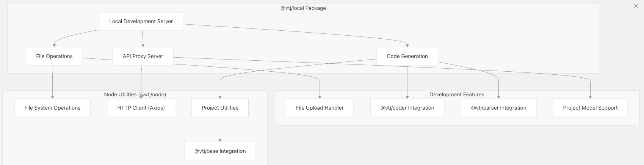The image size is (644, 165).
Task: Click the File Operations node
Action: click(x=54, y=56)
